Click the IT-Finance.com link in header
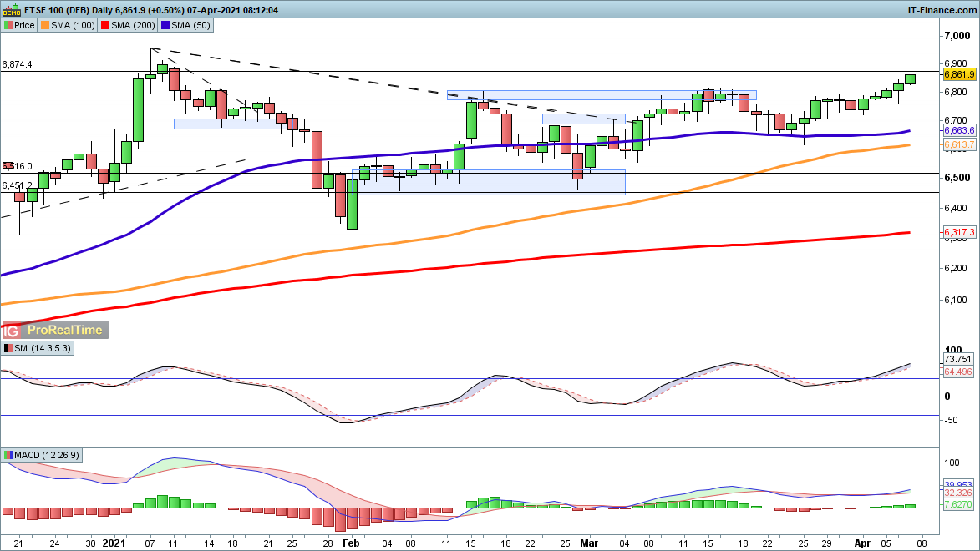 (942, 10)
